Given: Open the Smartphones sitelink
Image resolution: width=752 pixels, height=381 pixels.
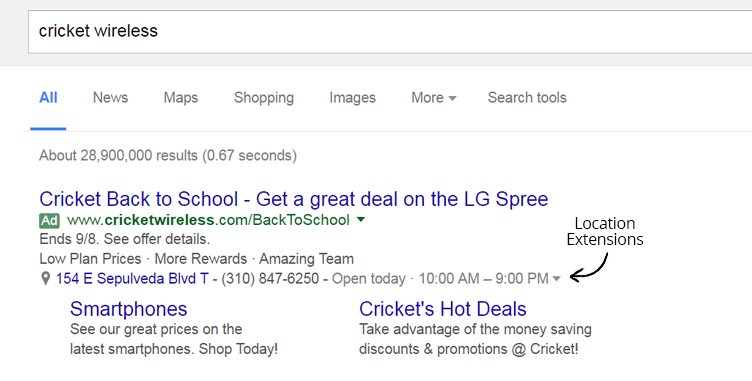Looking at the screenshot, I should coord(129,309).
